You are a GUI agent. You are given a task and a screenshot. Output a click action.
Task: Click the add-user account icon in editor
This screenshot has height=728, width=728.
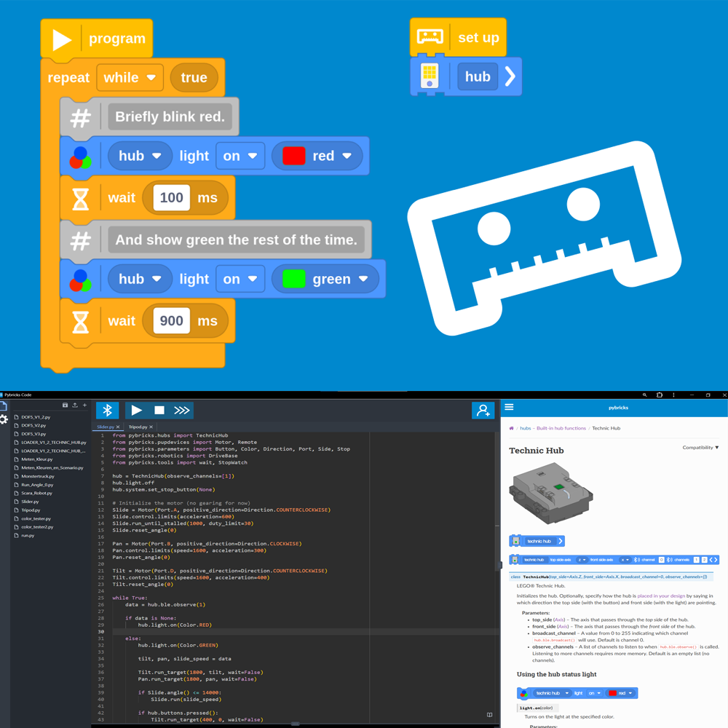(483, 411)
